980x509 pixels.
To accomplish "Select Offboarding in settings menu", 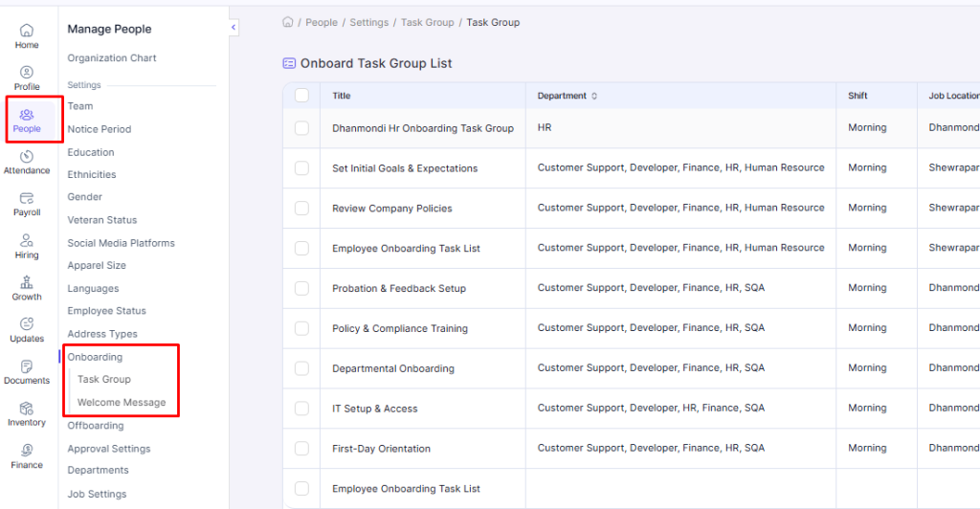I will pos(95,426).
